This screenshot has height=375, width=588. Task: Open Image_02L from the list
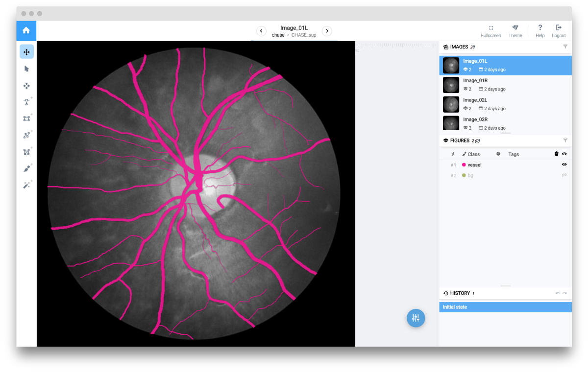pyautogui.click(x=505, y=104)
